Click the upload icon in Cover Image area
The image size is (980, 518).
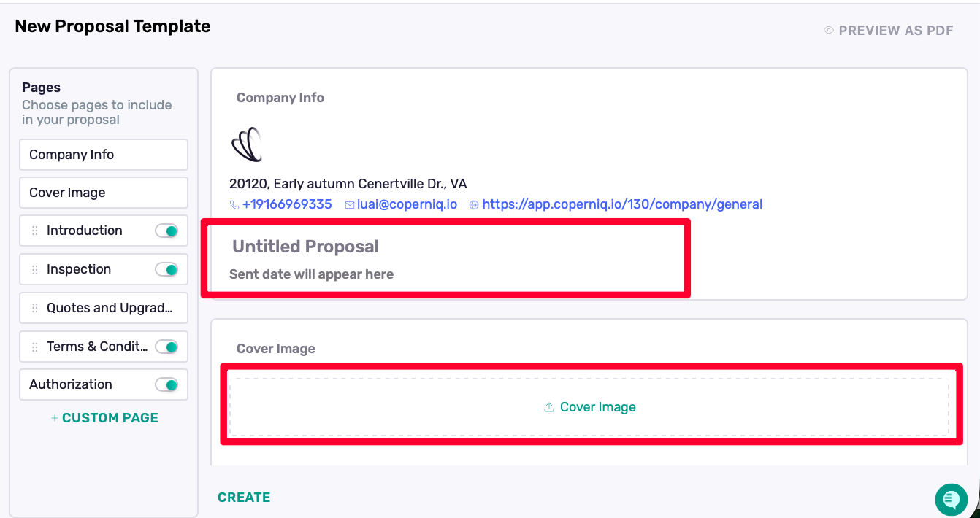[x=549, y=408]
